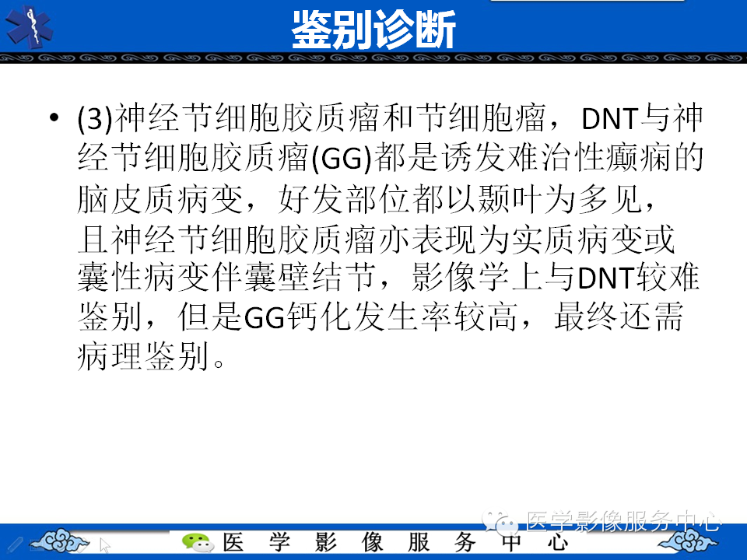
Task: Click the last line 病理鉴别。
Action: (x=150, y=357)
